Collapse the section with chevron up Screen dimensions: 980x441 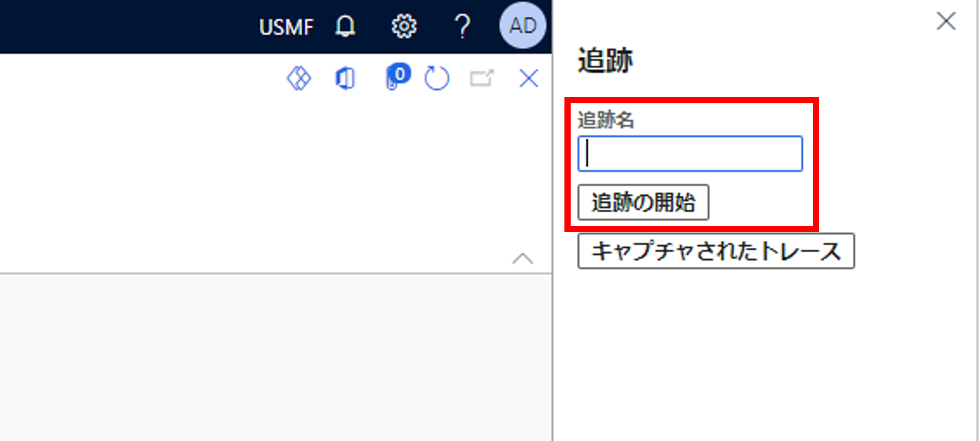pos(522,259)
